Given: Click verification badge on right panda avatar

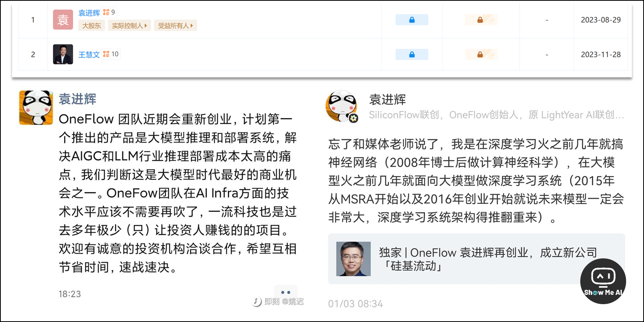Looking at the screenshot, I should tap(353, 118).
